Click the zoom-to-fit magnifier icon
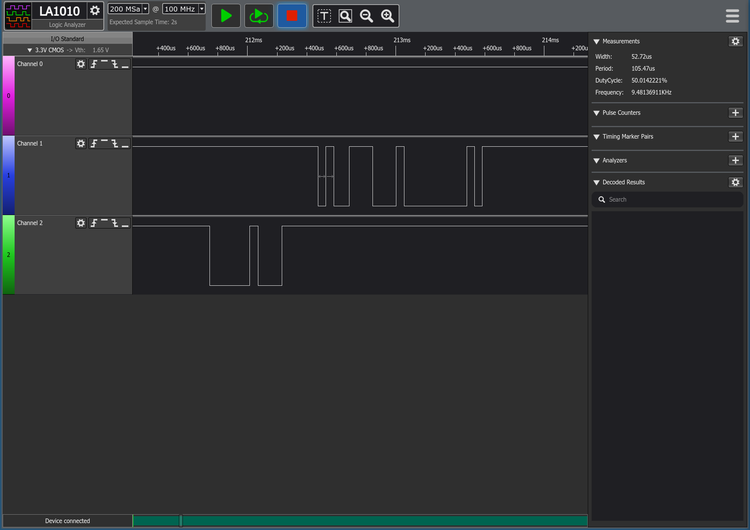The image size is (750, 530). 345,16
